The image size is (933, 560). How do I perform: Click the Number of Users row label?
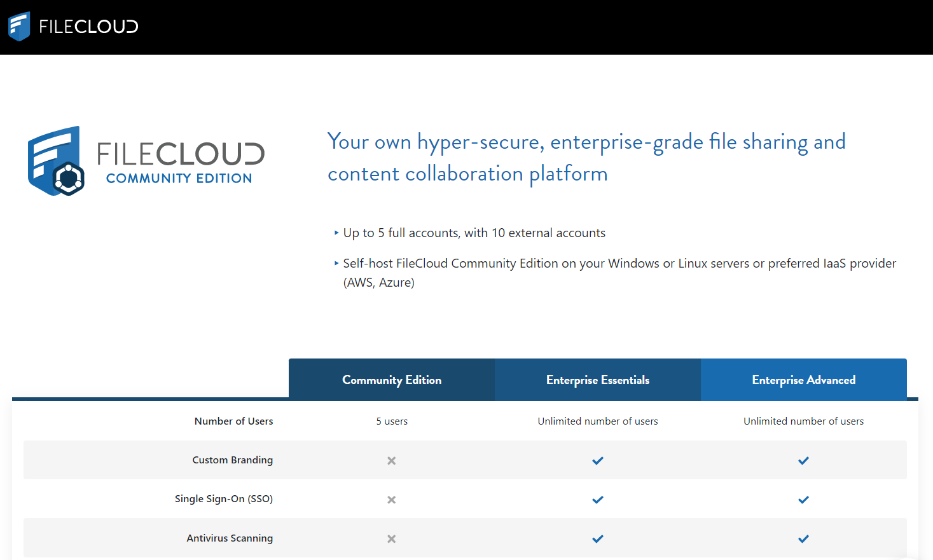point(233,421)
